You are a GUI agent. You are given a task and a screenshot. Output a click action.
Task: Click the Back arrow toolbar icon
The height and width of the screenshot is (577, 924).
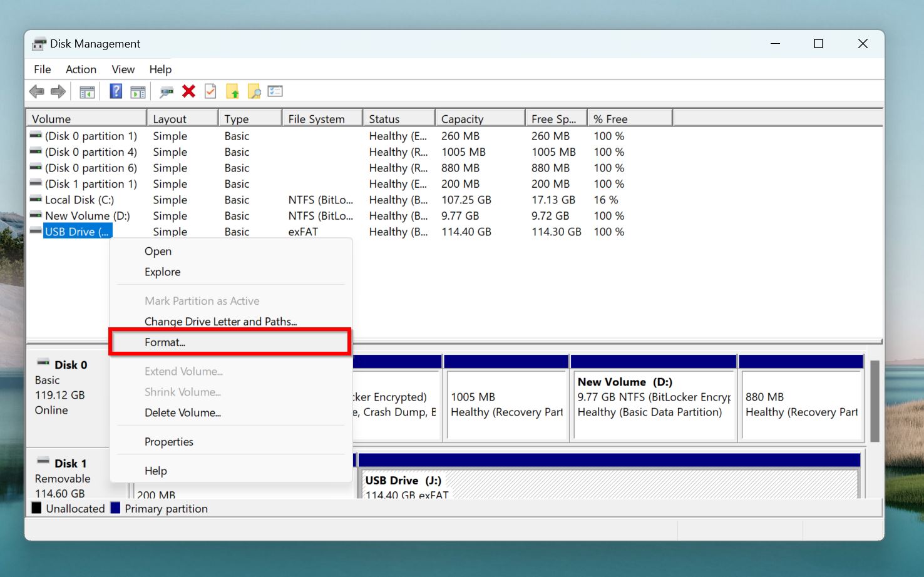[x=36, y=92]
